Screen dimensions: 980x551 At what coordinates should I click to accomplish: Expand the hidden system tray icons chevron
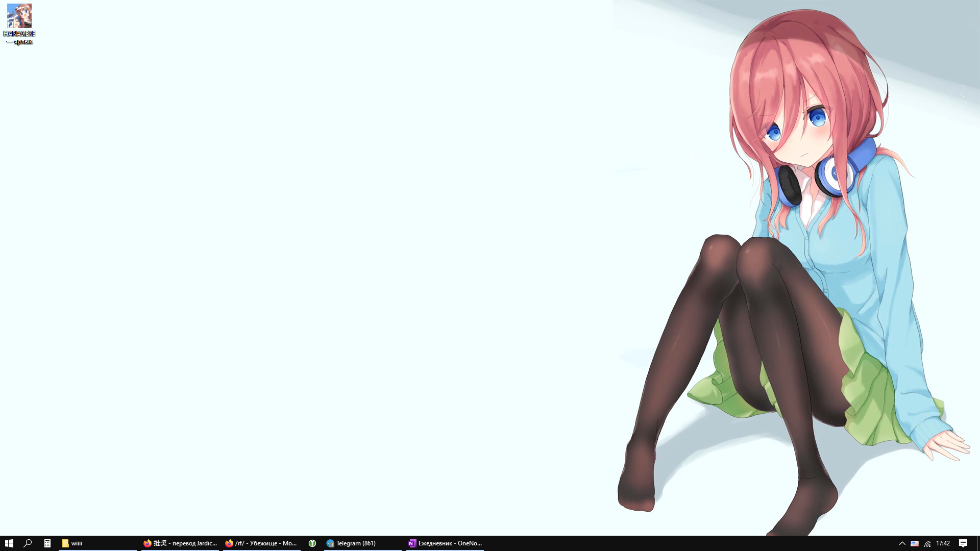[x=902, y=543]
